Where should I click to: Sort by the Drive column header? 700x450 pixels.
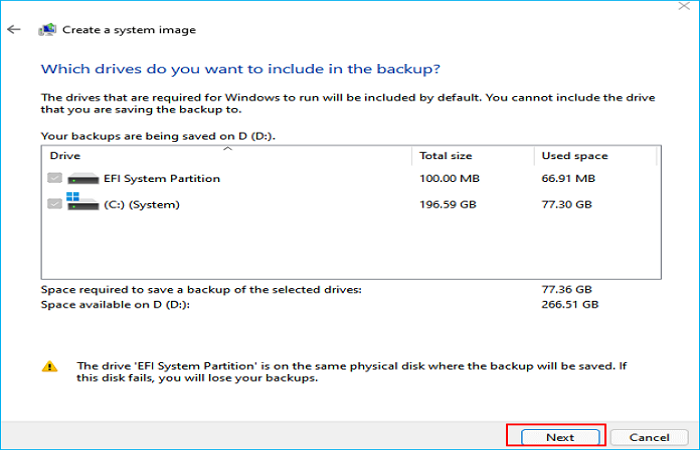tap(227, 156)
